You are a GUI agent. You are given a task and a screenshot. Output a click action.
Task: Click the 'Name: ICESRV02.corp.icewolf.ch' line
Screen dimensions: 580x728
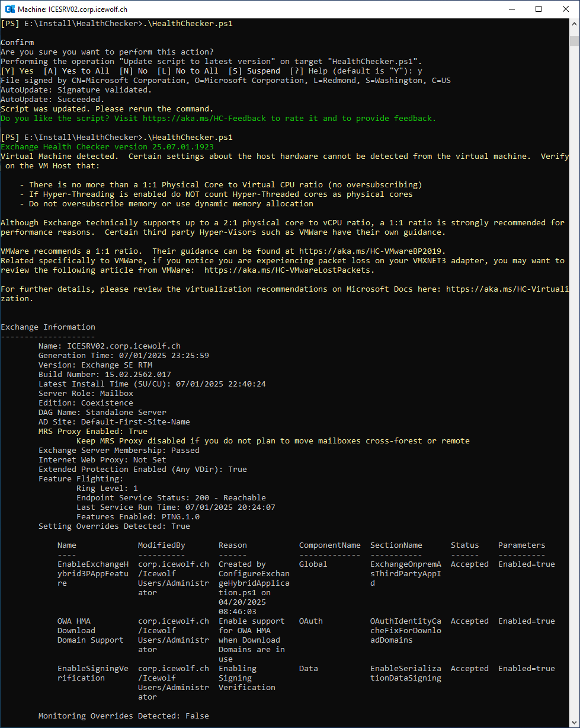110,346
